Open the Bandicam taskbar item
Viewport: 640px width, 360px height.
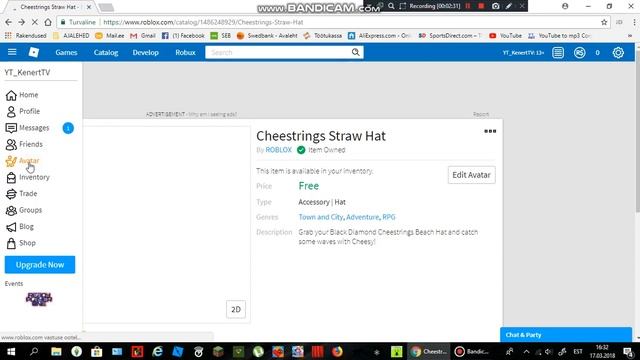(x=471, y=351)
